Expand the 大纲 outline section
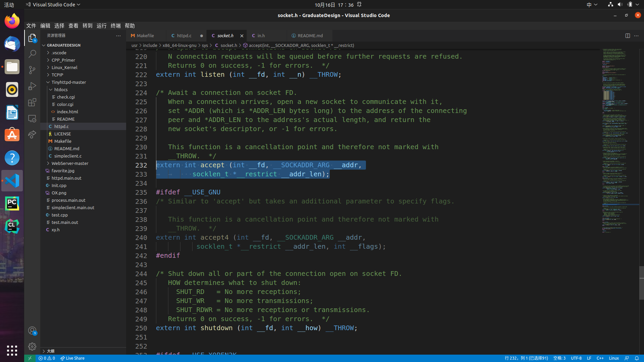This screenshot has height=362, width=644. (50, 351)
